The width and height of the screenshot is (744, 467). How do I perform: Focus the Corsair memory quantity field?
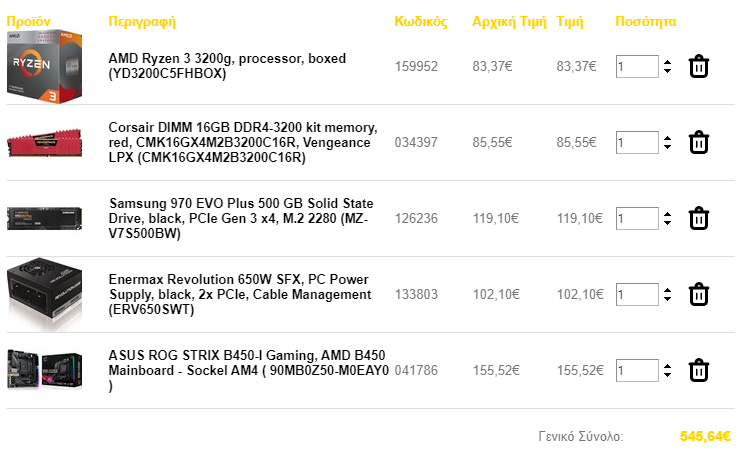click(637, 142)
